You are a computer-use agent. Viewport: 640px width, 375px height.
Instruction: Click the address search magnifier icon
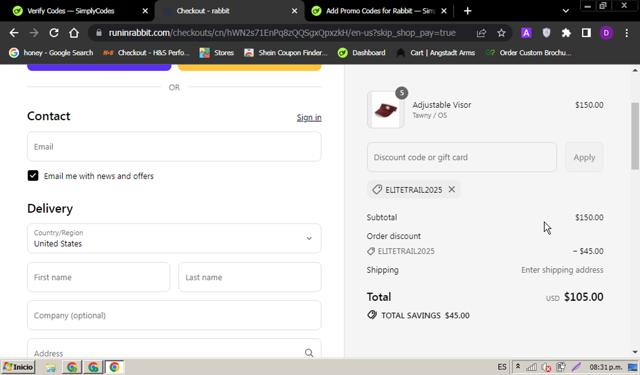pyautogui.click(x=309, y=353)
